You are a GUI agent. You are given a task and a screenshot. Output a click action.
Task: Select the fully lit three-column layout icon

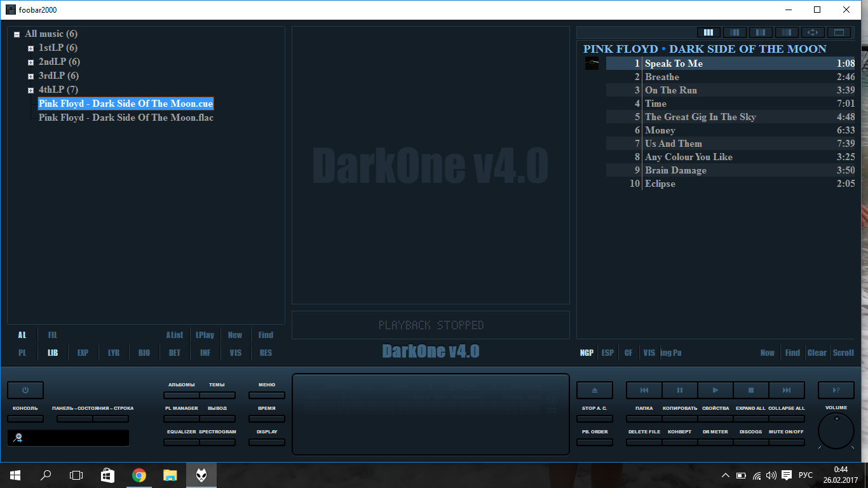click(x=709, y=32)
